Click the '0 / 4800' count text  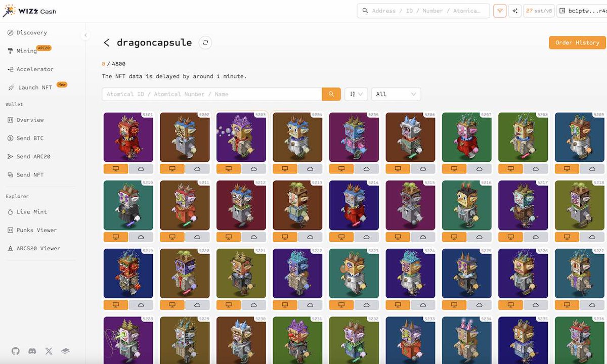click(x=114, y=64)
